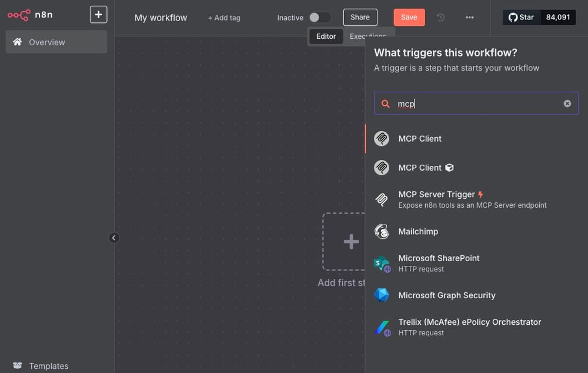Clear the search with the x icon

click(x=567, y=103)
